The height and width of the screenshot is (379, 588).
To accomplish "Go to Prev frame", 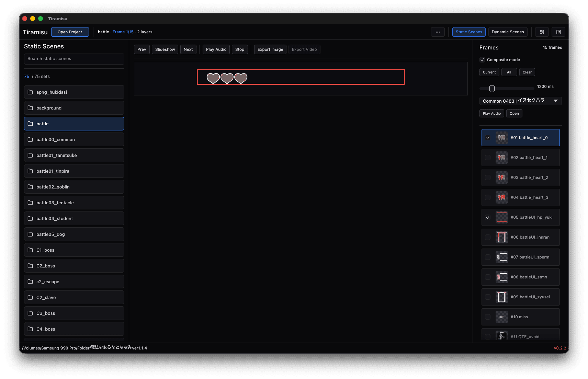I will tap(142, 49).
